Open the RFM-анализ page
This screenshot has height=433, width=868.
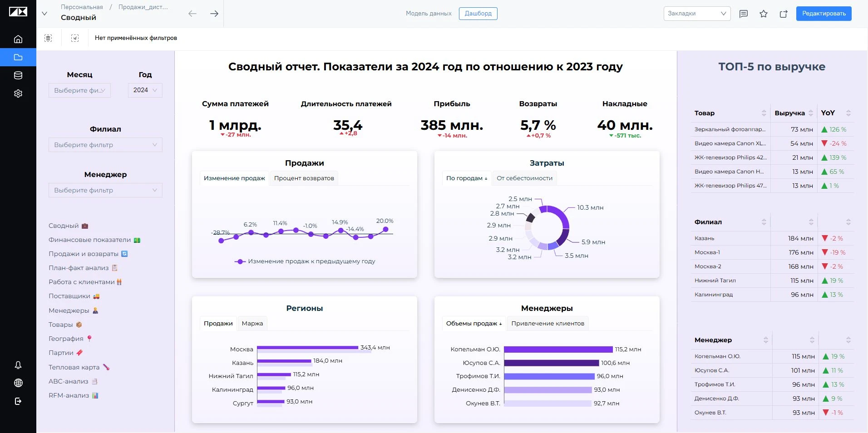point(74,395)
